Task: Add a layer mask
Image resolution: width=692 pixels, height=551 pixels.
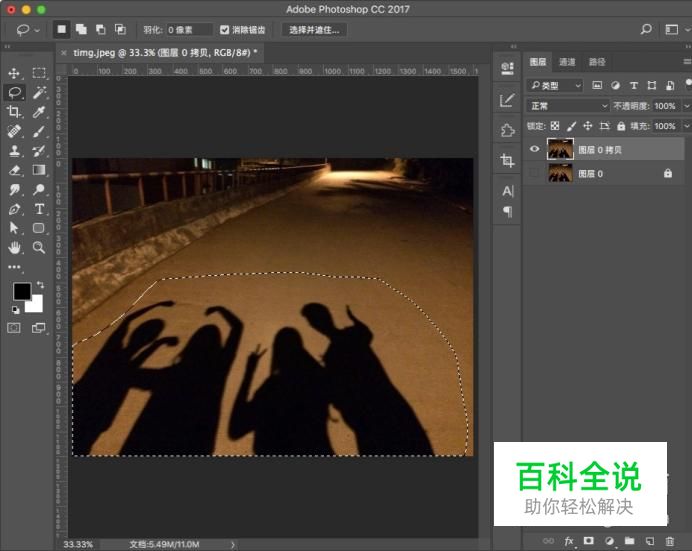Action: (588, 541)
